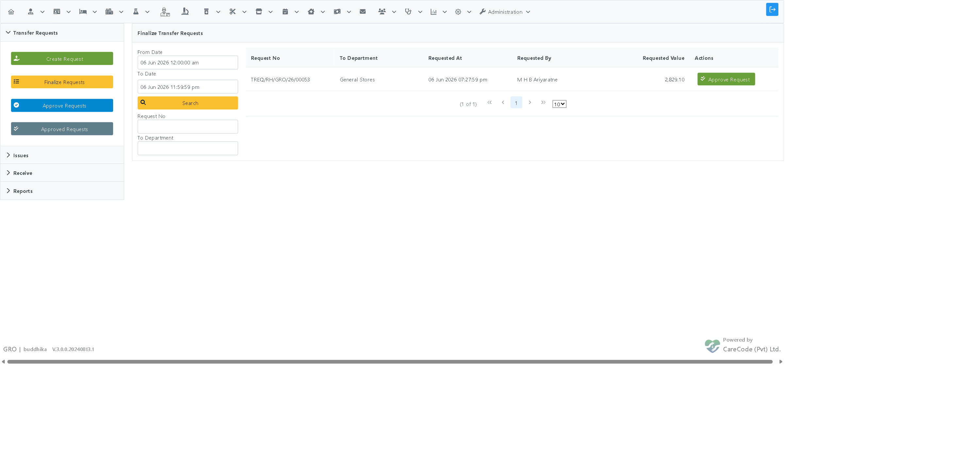Click the To Date input field
Viewport: 980px width, 456px height.
coord(188,87)
